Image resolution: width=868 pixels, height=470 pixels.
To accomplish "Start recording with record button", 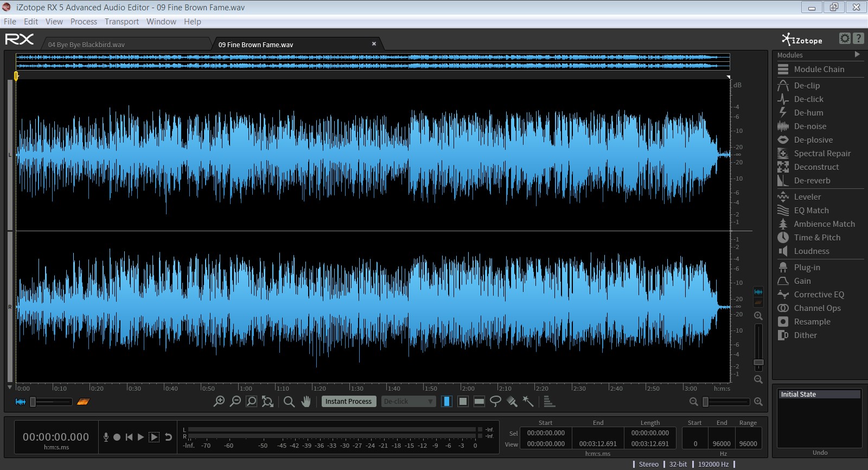I will click(x=117, y=437).
